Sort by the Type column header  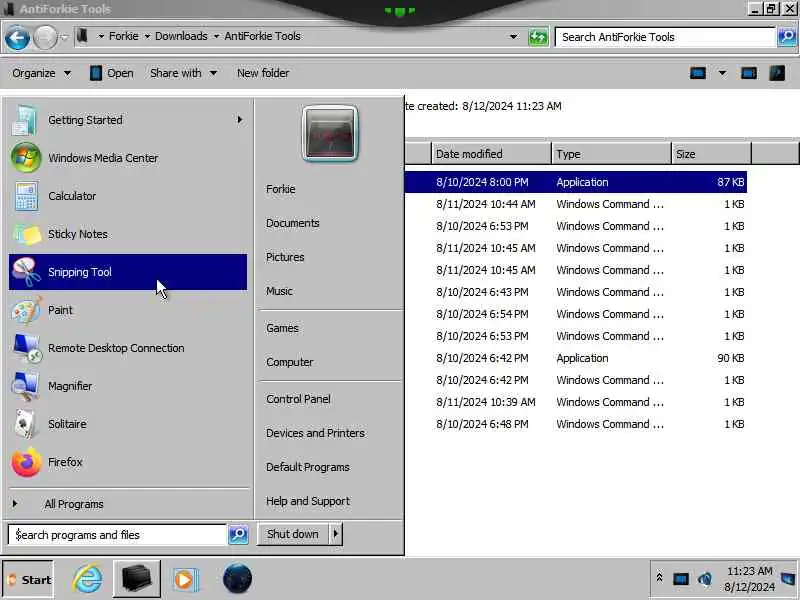tap(611, 154)
